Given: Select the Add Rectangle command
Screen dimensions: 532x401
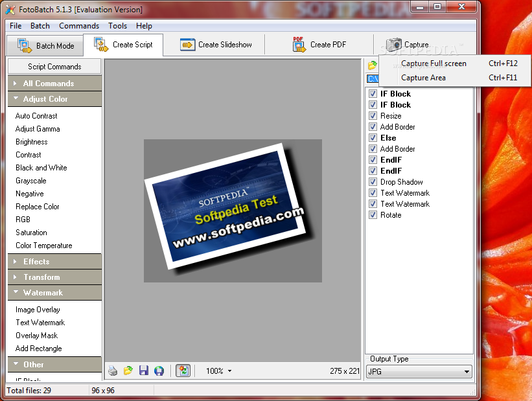Looking at the screenshot, I should click(39, 349).
